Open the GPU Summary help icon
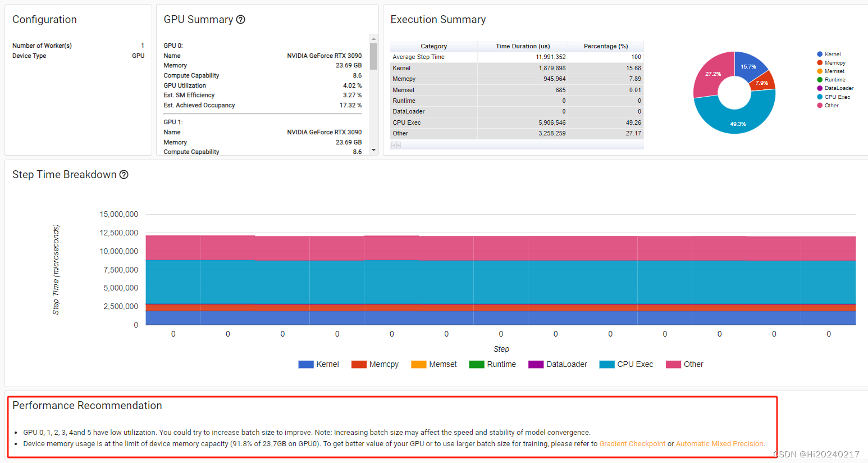 241,20
